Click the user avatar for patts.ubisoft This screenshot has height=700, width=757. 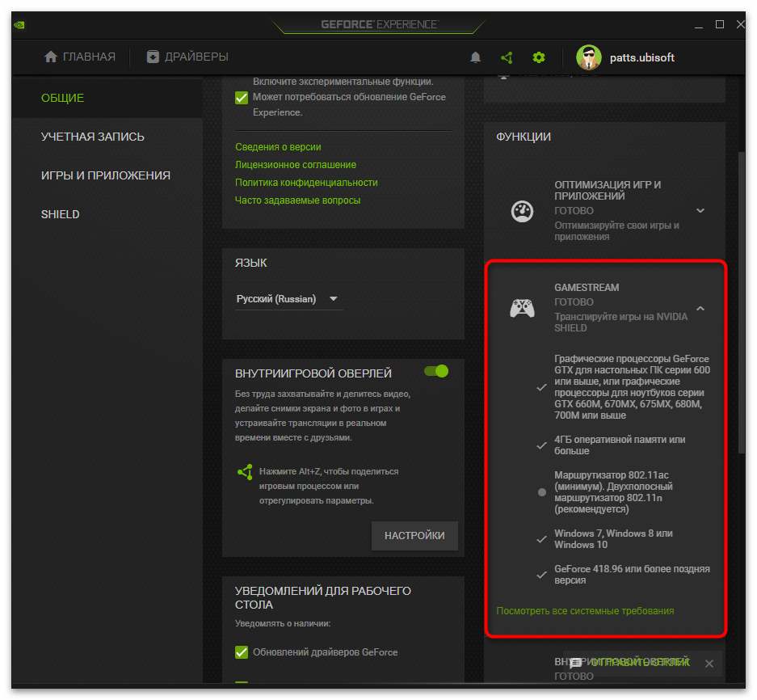click(589, 57)
